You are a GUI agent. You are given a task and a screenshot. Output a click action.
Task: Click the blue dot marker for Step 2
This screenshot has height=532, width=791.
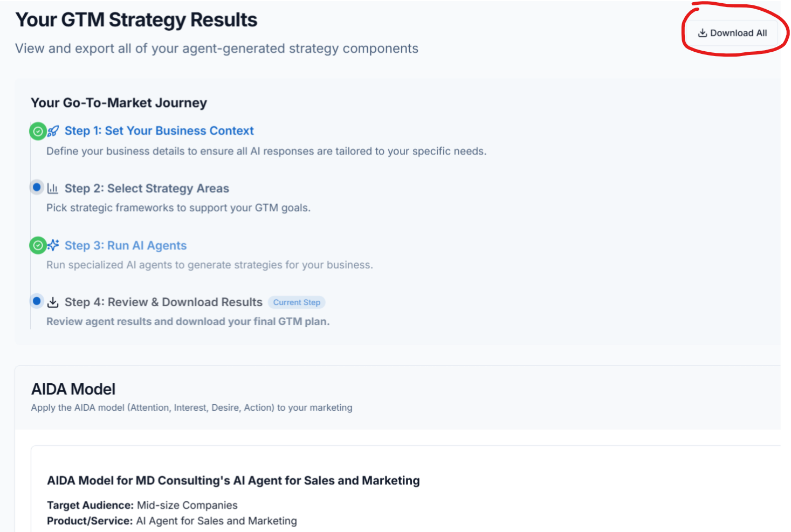[37, 188]
